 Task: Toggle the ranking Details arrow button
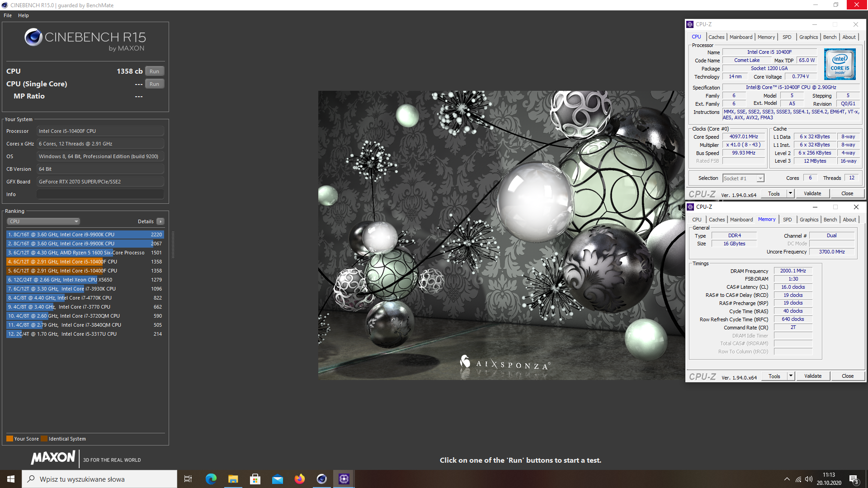160,221
